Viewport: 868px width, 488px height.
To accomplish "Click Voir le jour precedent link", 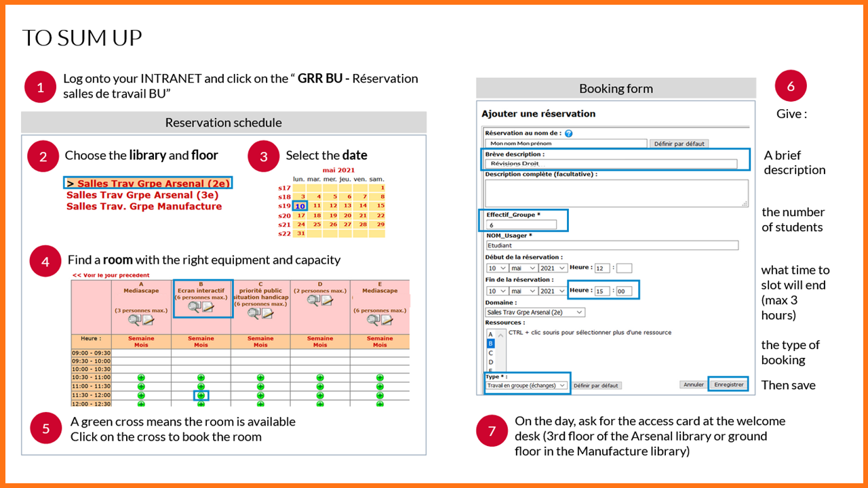I will click(x=111, y=275).
